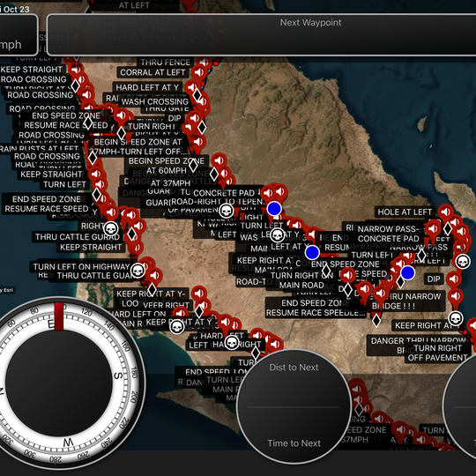476x476 pixels.
Task: Tap the speaker marker beside HOLE AT LEFT
Action: coord(446,212)
